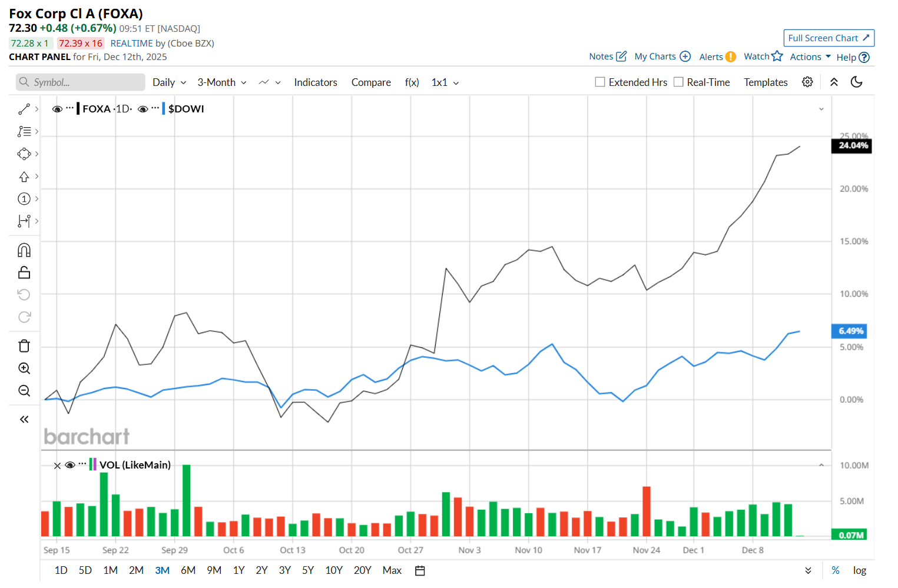Collapse the drawing tools sidebar
The width and height of the screenshot is (898, 588).
click(24, 420)
